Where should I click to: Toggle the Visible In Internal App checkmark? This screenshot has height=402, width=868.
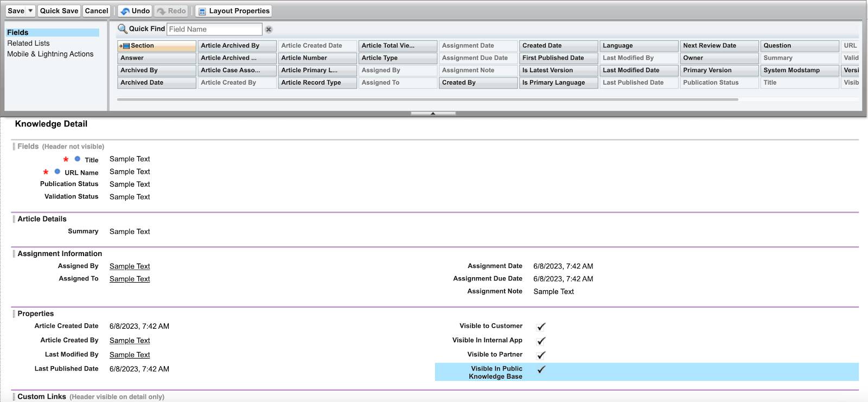click(x=541, y=341)
